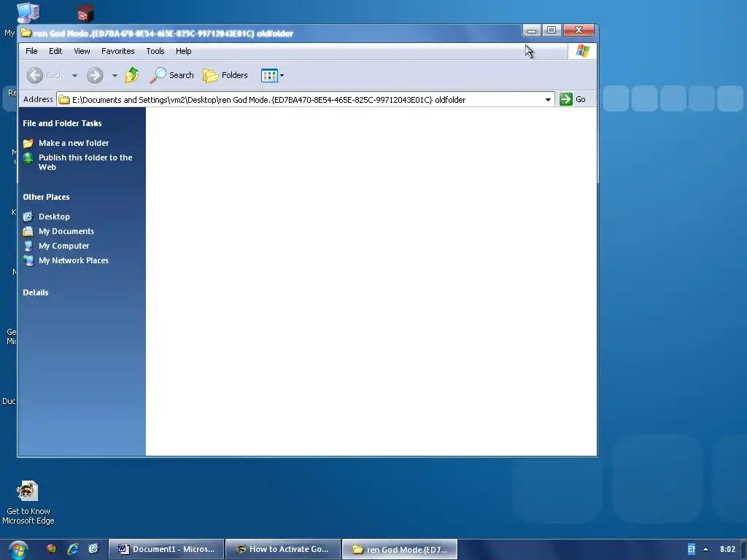Open the View menu
Screen dimensions: 747x560
(x=82, y=51)
